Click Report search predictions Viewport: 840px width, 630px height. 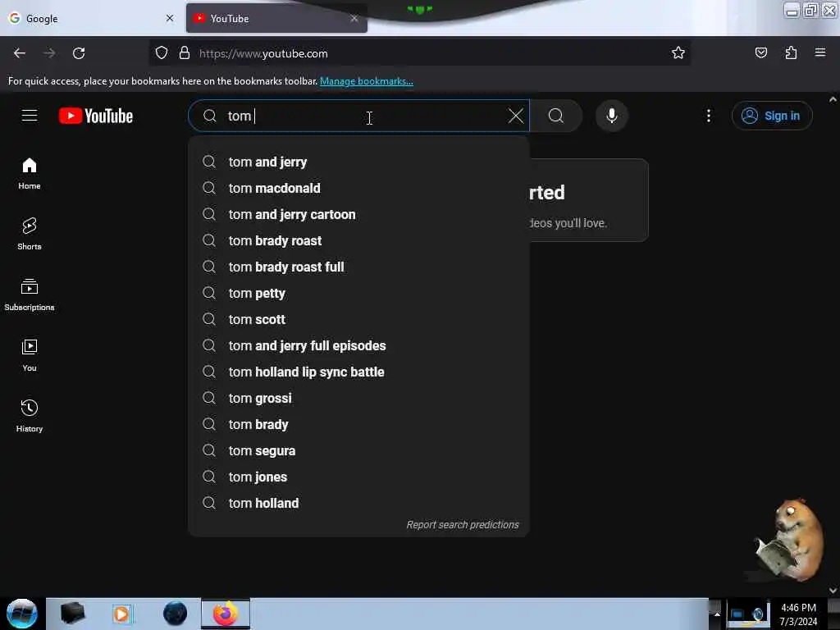pos(463,524)
